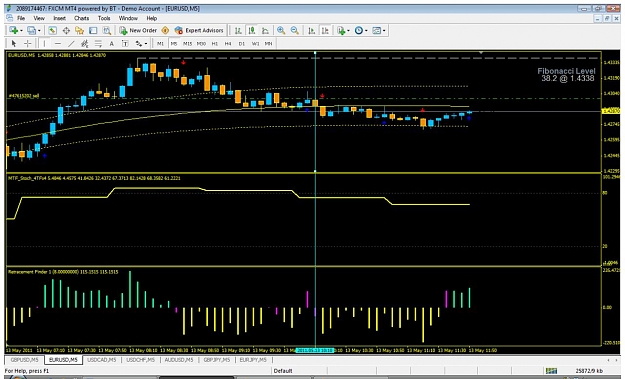Expand the Arrows objects dropdown
This screenshot has height=379, width=625.
pyautogui.click(x=146, y=43)
